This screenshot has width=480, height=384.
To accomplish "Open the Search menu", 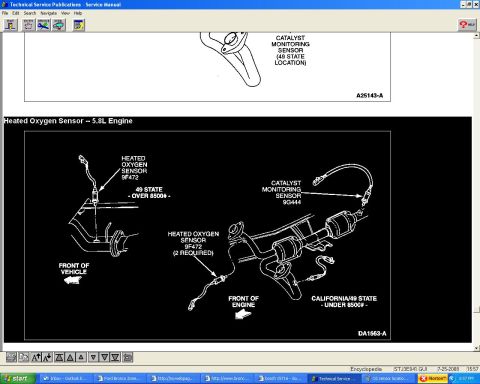I will tap(30, 13).
